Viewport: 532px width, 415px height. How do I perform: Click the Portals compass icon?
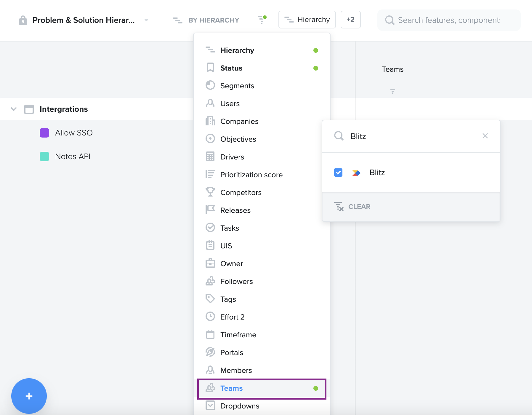pyautogui.click(x=210, y=352)
